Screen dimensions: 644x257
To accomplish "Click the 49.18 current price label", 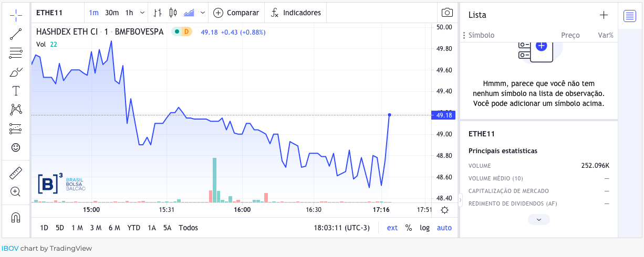I will 444,115.
